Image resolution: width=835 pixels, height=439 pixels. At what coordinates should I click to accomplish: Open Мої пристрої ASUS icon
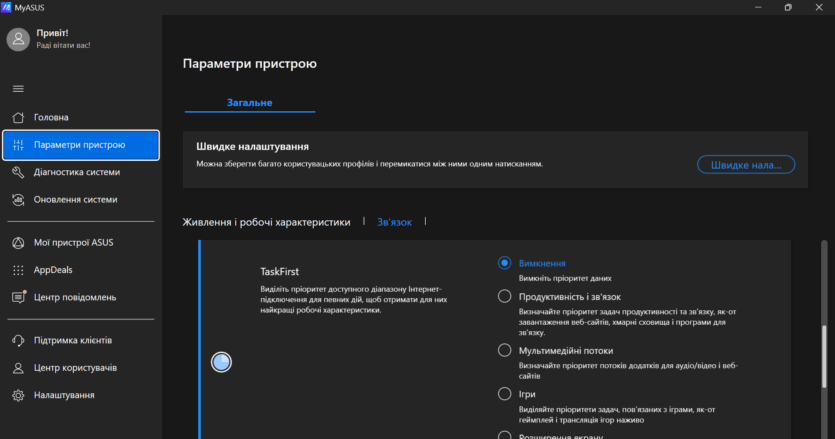point(18,242)
